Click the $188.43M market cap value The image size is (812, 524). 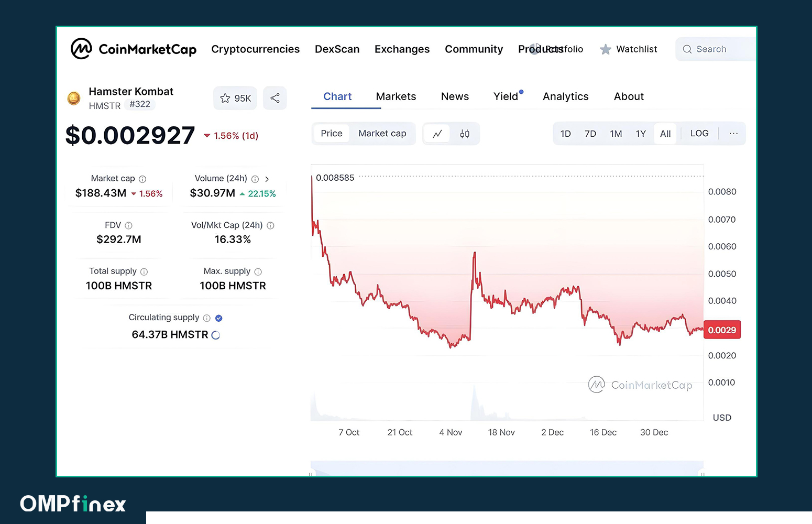(101, 193)
